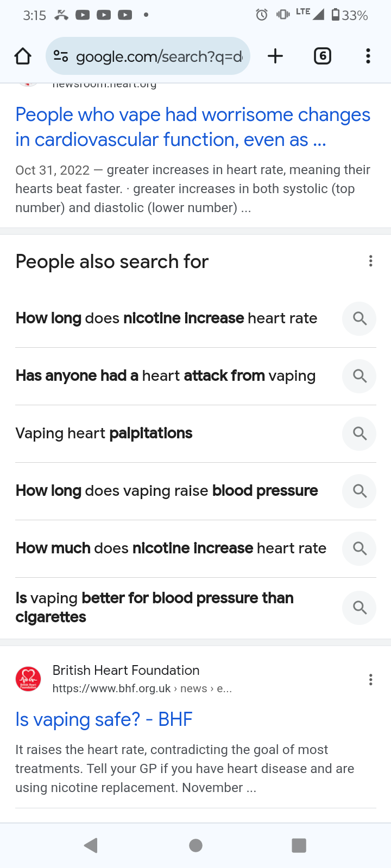Tap search icon beside Vaping heart palpitations
The height and width of the screenshot is (868, 391).
[359, 433]
